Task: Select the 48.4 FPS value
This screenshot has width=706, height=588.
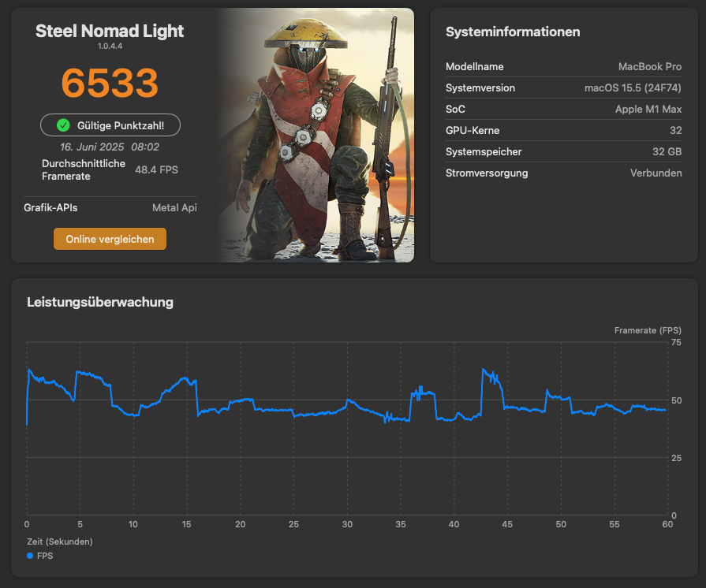Action: [x=157, y=170]
